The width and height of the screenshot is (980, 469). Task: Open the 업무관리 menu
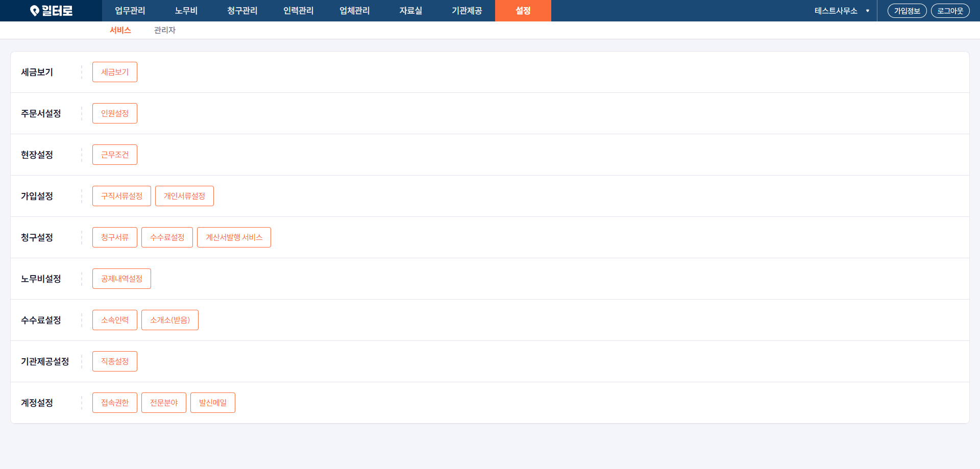coord(130,11)
